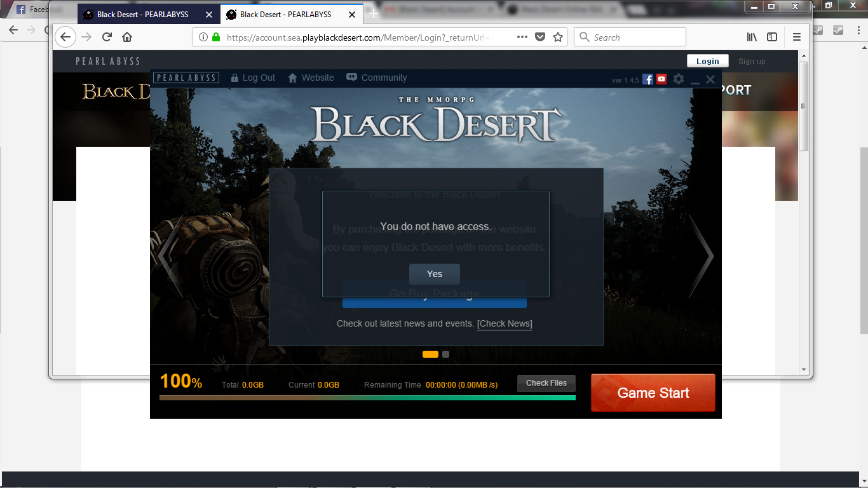The image size is (868, 488).
Task: Go back with Firefox back arrow
Action: 65,37
